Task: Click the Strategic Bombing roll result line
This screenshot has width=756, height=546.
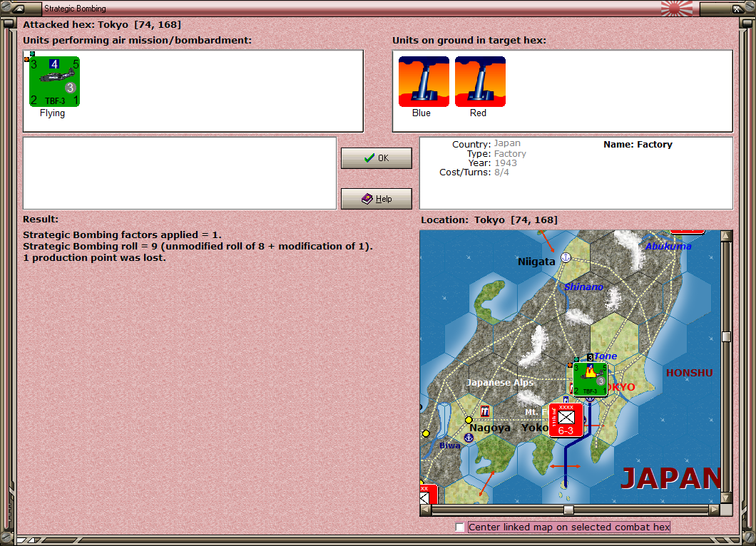Action: point(198,246)
